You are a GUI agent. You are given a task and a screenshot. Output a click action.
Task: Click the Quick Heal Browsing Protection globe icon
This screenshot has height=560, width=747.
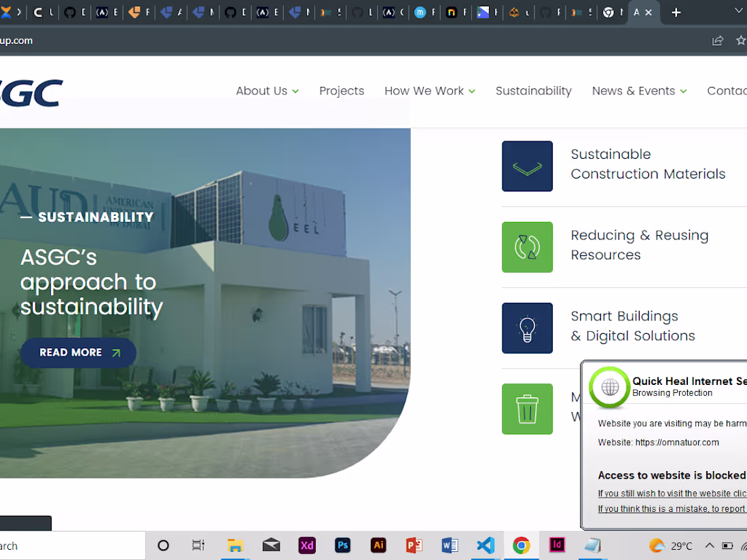point(609,388)
